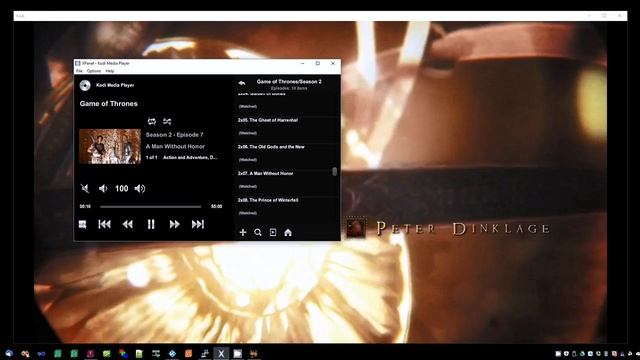Decrease volume with speaker-down icon
Image resolution: width=640 pixels, height=360 pixels.
click(x=103, y=188)
